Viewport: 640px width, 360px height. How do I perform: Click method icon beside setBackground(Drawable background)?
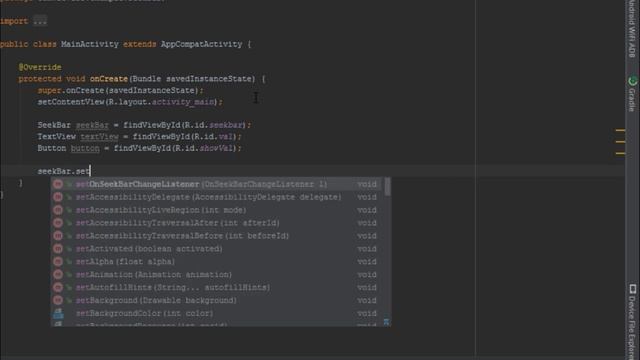click(x=58, y=300)
